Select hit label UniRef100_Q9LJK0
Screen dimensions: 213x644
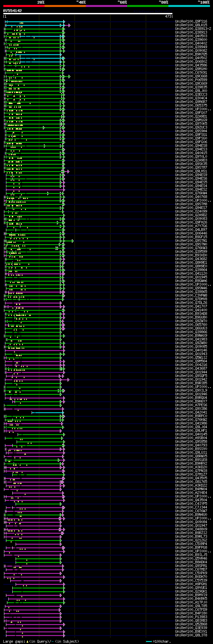191,91
